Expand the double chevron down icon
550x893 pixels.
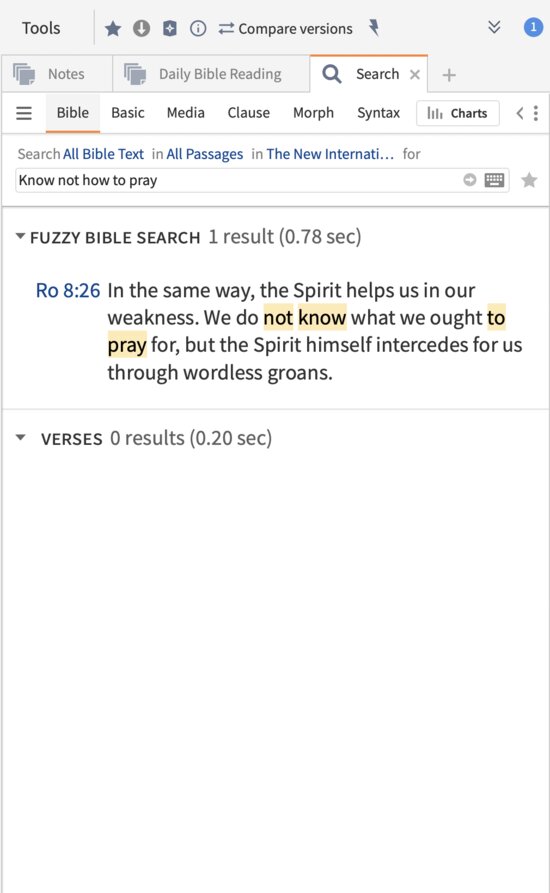[x=494, y=27]
